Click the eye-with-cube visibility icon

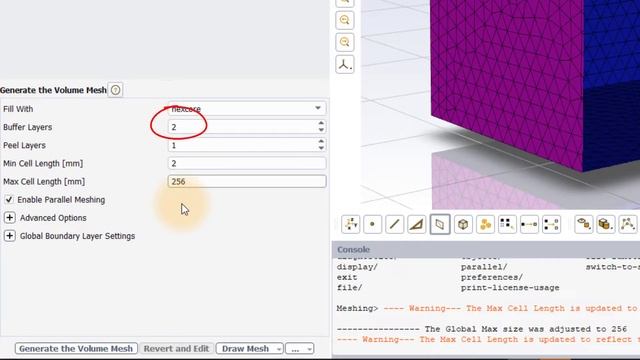(584, 224)
